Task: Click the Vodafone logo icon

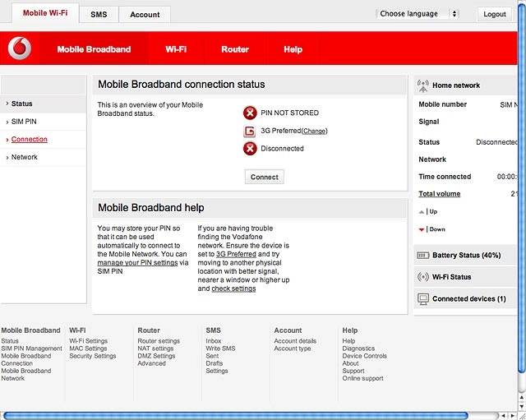Action: click(x=20, y=48)
